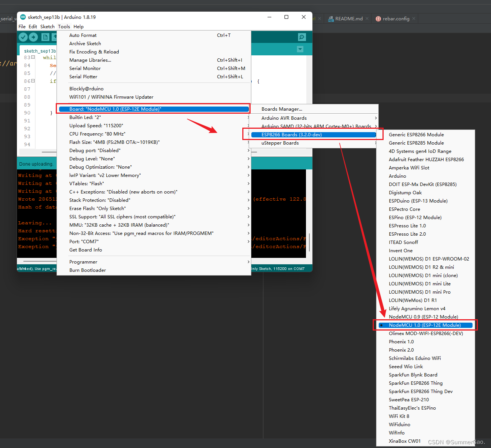This screenshot has width=491, height=448.
Task: Select ESP8266 Boards (3.2.0-dev) entry
Action: click(314, 135)
